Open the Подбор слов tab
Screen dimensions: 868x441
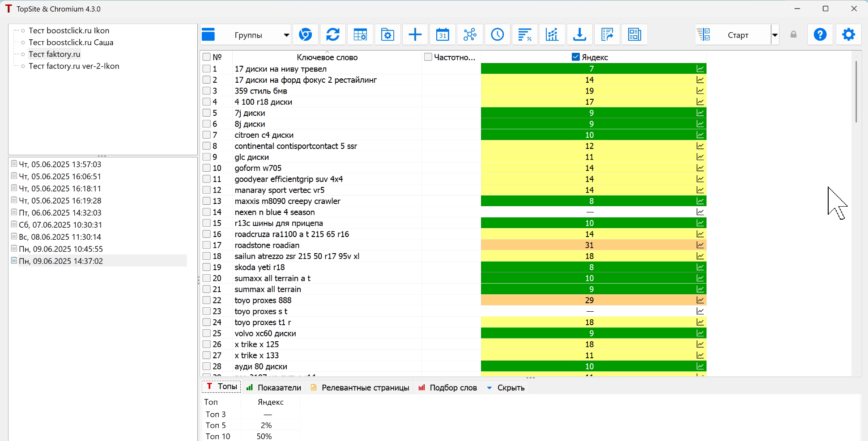(447, 388)
